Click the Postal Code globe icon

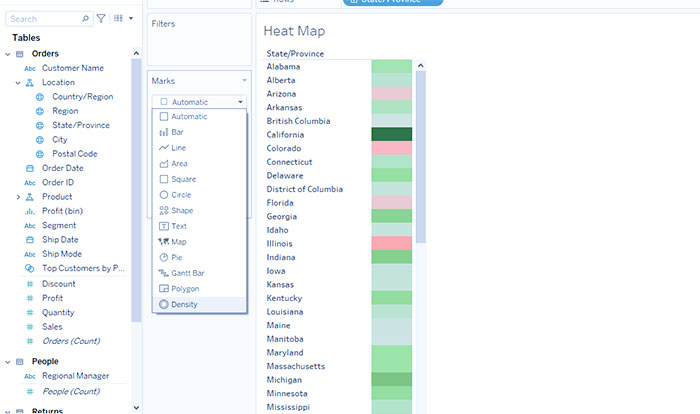tap(40, 154)
